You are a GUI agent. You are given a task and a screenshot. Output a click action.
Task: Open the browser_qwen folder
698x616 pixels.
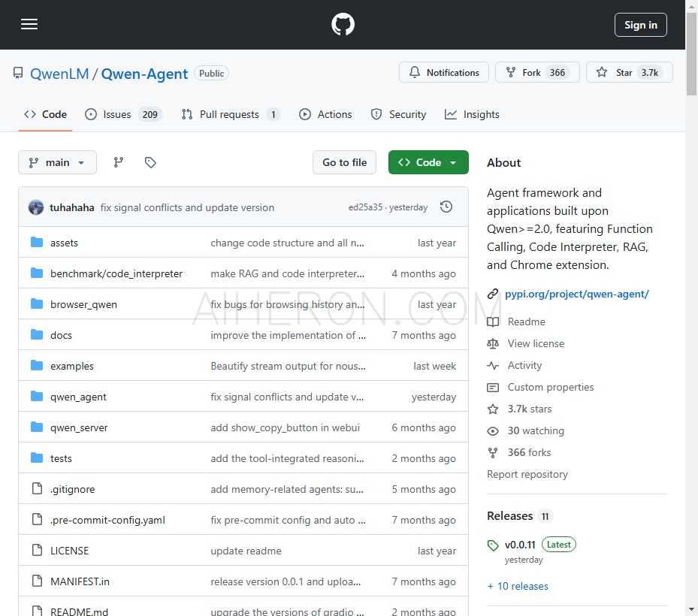pos(83,304)
